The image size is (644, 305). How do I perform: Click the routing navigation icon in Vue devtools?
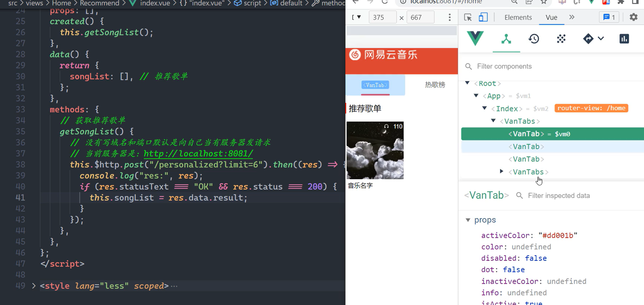tap(588, 39)
